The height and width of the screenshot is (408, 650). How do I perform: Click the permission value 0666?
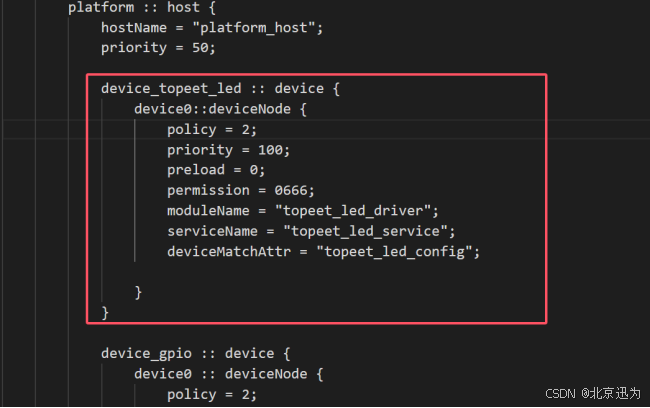[x=294, y=190]
